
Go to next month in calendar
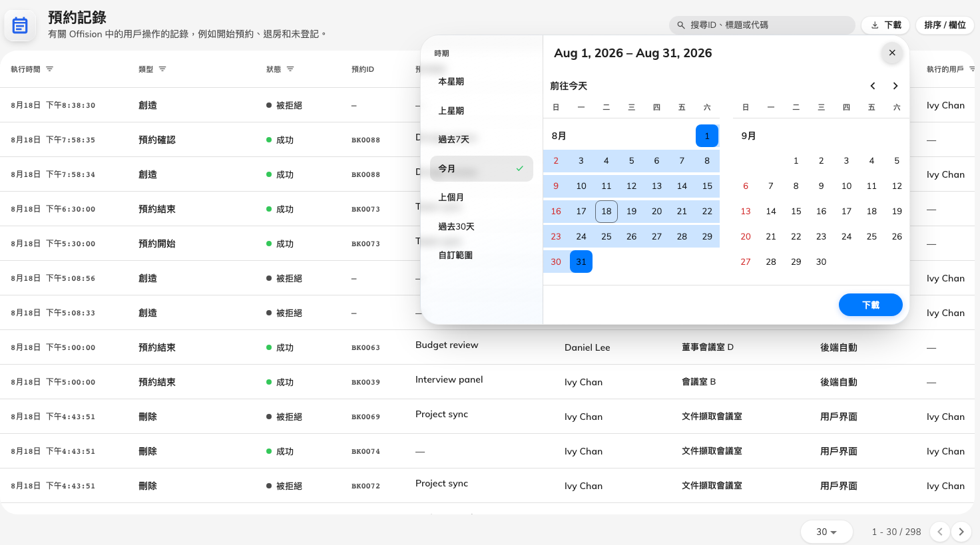(895, 86)
